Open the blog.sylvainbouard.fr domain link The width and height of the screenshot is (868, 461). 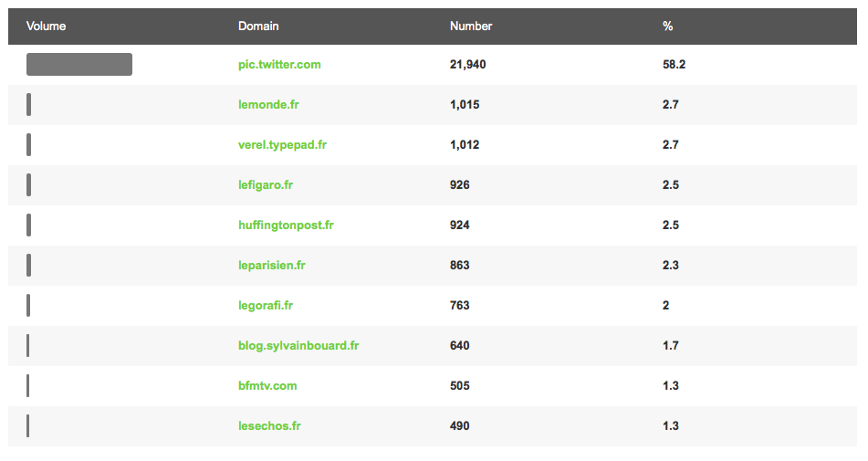point(298,346)
